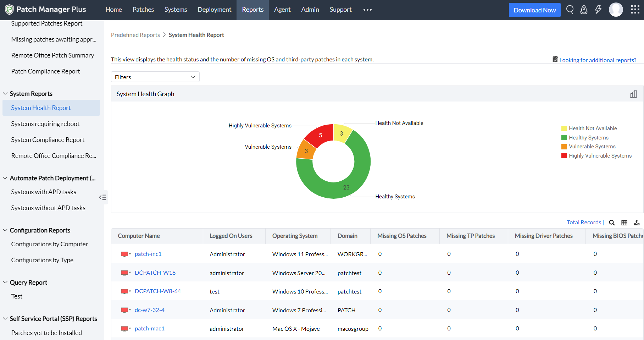Toggle Health Not Available legend entry

[x=593, y=128]
